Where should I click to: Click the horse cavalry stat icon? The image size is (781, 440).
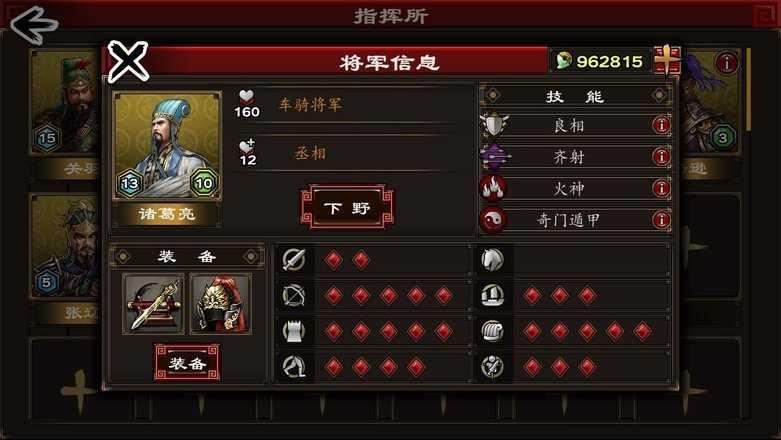[492, 260]
